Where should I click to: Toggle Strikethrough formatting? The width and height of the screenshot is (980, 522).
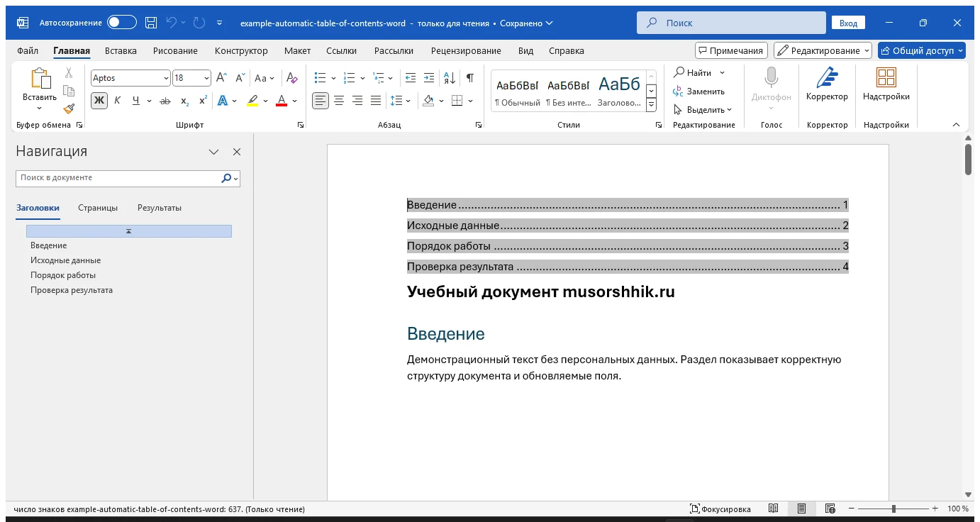click(x=165, y=101)
